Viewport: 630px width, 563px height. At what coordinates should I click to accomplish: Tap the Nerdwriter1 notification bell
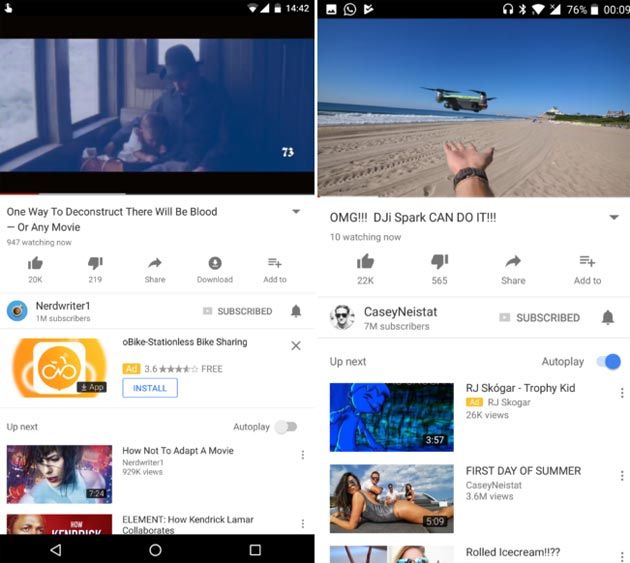(x=296, y=311)
